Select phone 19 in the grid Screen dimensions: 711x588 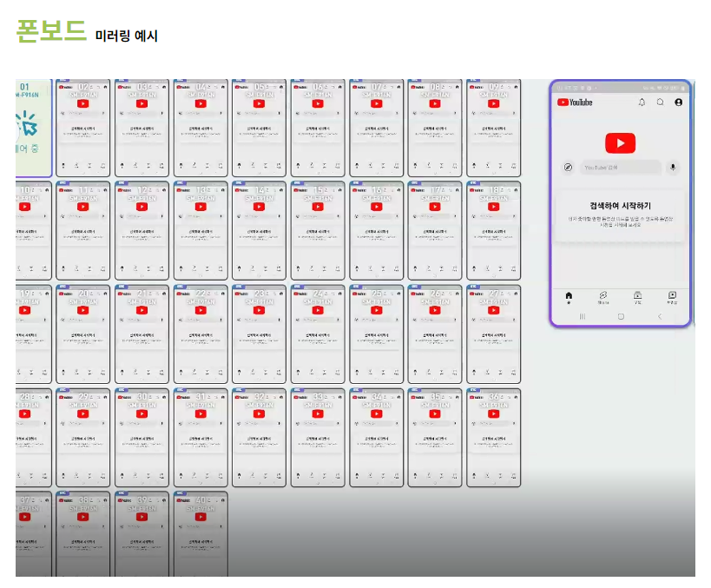[34, 334]
